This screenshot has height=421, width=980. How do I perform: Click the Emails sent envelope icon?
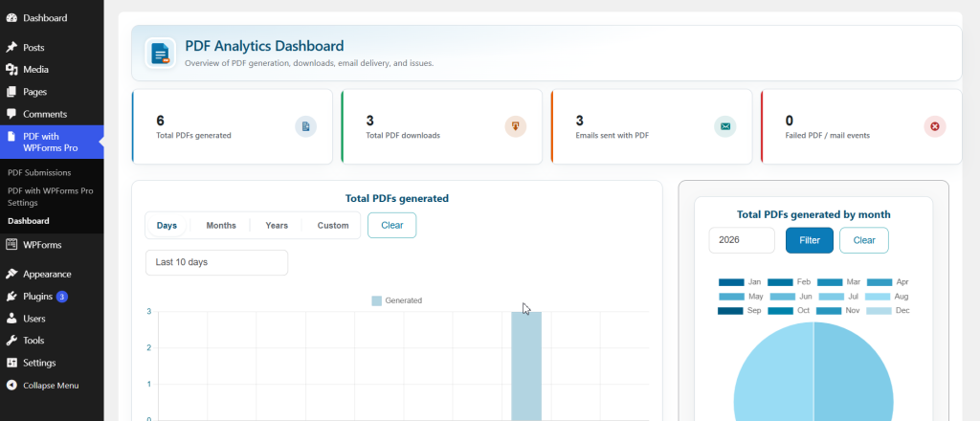(725, 127)
